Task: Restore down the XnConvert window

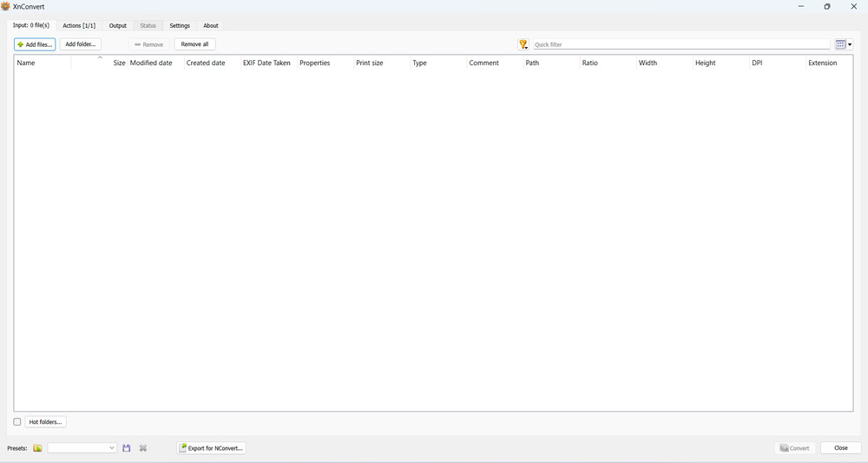Action: (827, 7)
